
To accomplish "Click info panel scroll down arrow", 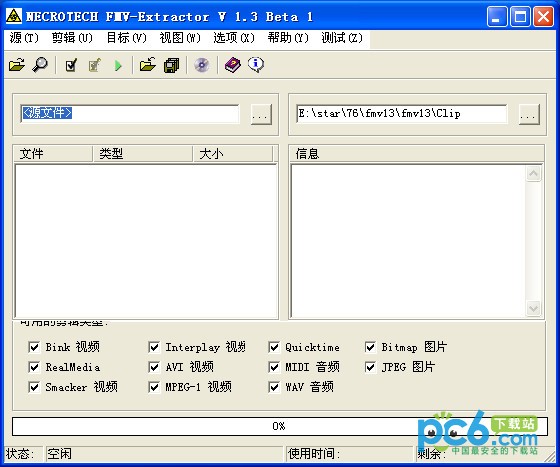I will tap(534, 308).
